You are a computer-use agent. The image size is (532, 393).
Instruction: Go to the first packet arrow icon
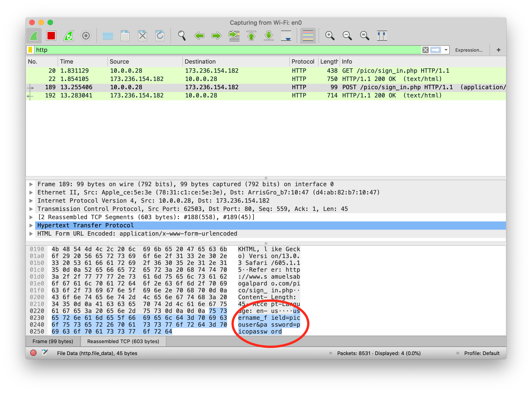pyautogui.click(x=251, y=36)
